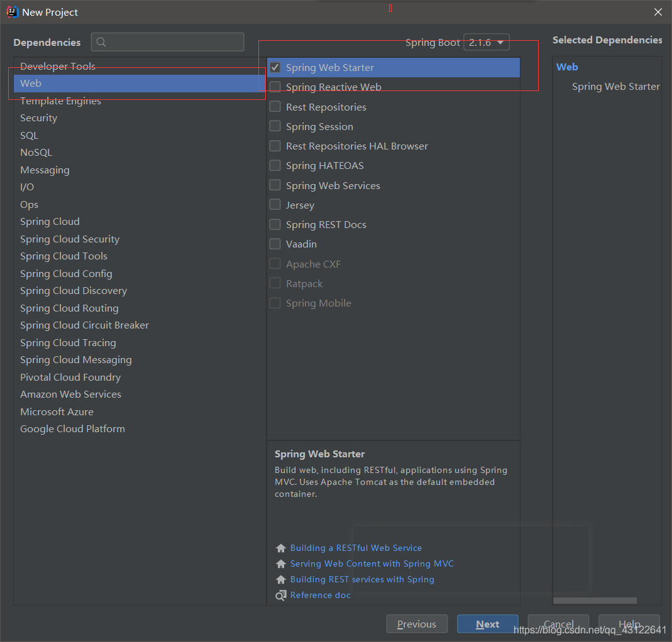Enable Rest Repositories HAL Browser
The image size is (672, 642).
coord(275,146)
